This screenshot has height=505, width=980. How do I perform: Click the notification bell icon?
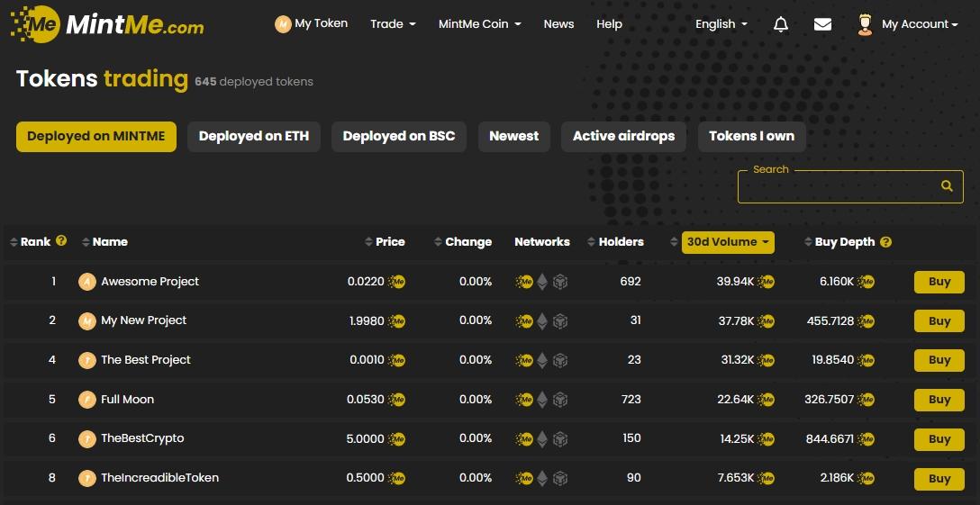coord(781,24)
